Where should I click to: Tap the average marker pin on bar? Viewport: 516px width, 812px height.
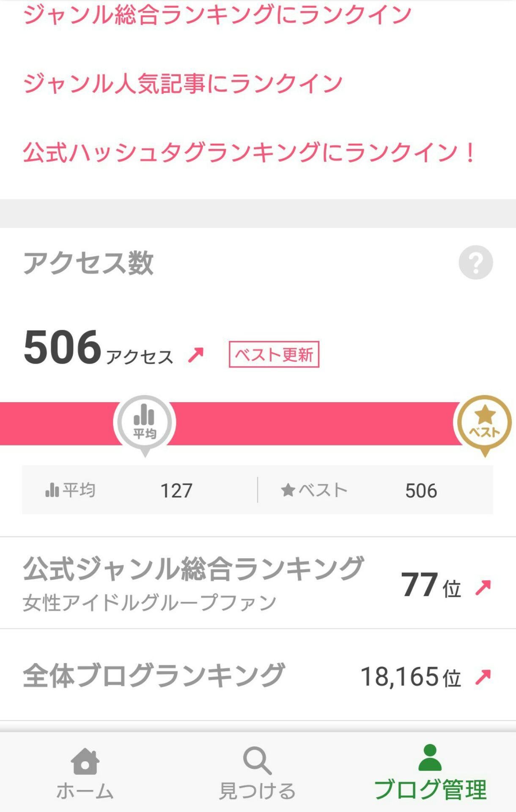tap(145, 423)
